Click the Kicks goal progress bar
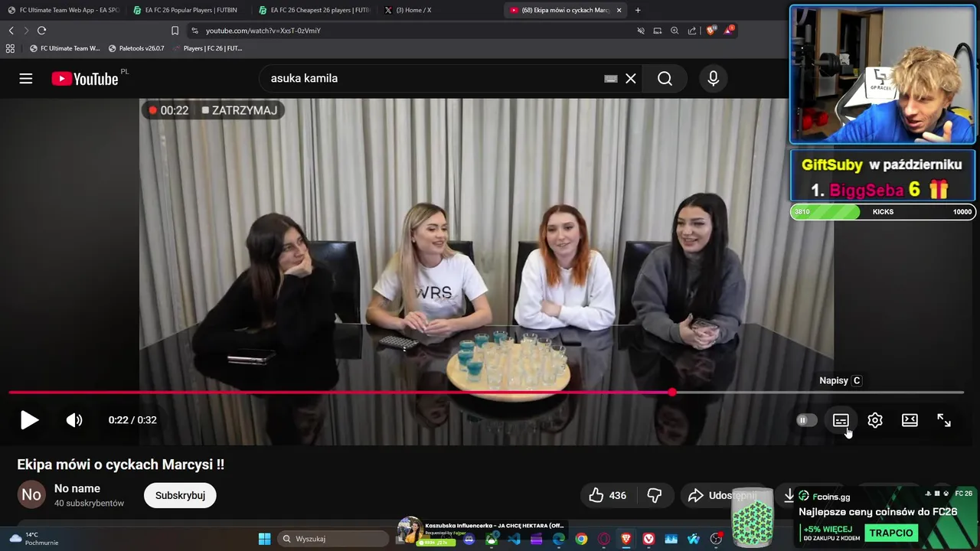 (x=882, y=212)
